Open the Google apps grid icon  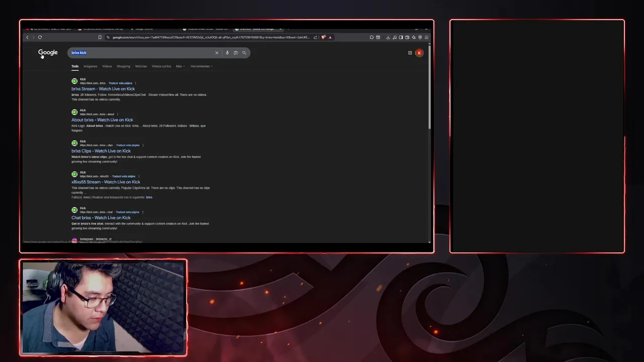click(x=410, y=53)
